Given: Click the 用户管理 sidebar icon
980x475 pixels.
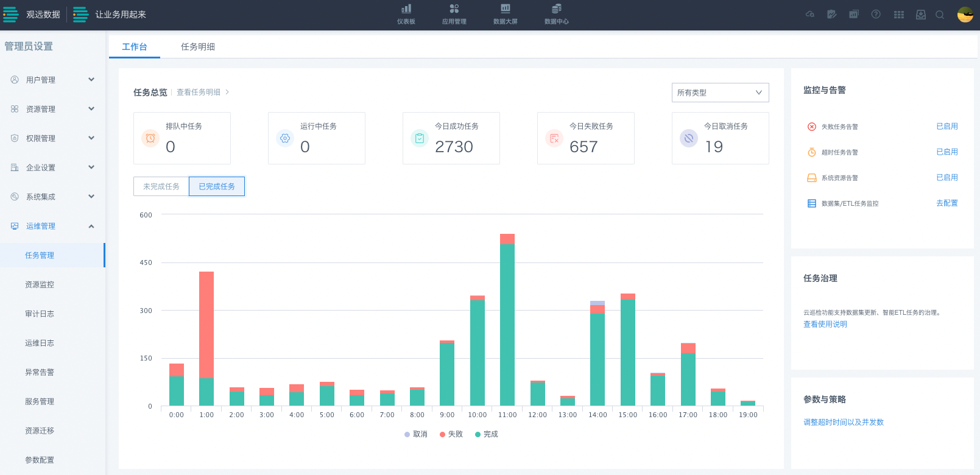Looking at the screenshot, I should (x=15, y=80).
